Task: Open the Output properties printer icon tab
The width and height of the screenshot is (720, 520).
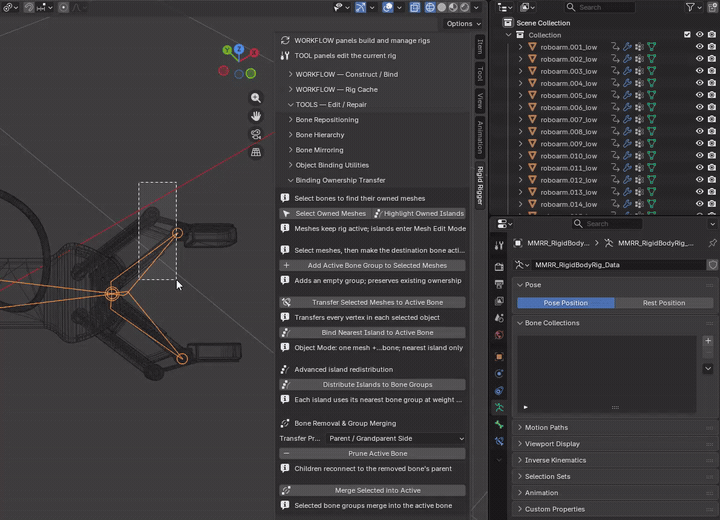Action: tap(499, 284)
